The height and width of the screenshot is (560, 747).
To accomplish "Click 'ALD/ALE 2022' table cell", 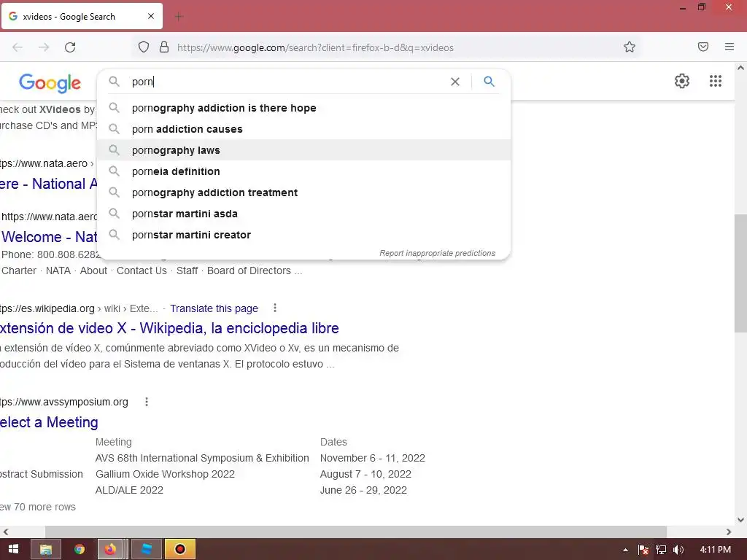I will (x=129, y=490).
